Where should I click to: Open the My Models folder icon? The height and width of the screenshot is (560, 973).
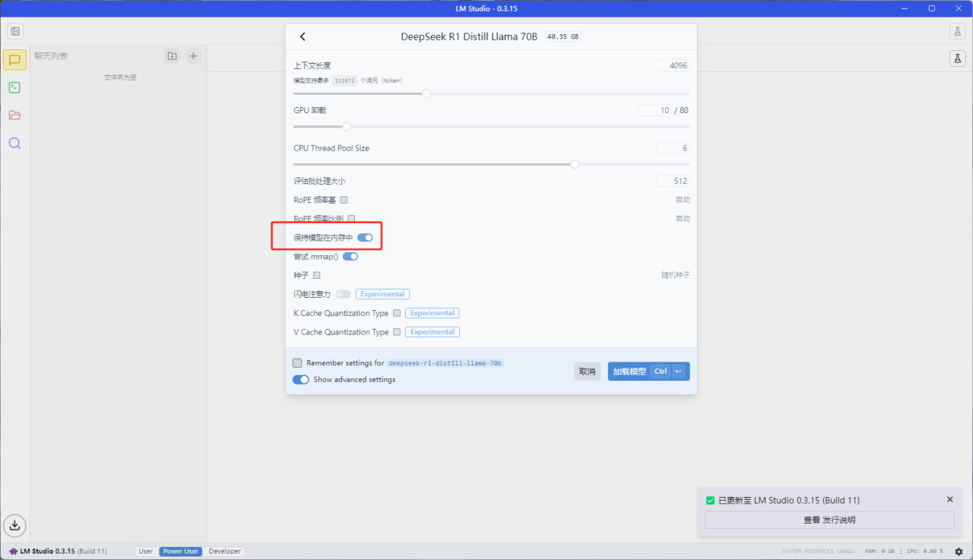click(x=14, y=115)
